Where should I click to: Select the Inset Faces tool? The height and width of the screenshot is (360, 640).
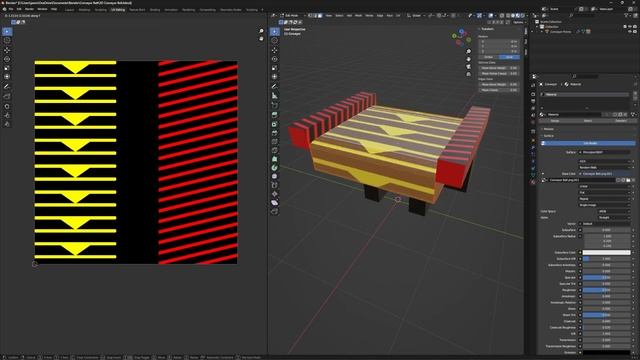click(x=275, y=124)
